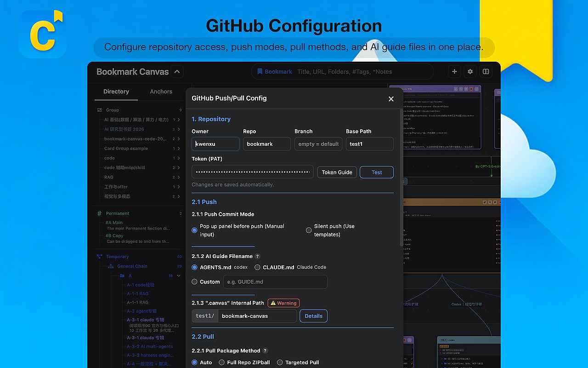Click the Token (PAT) password field
The height and width of the screenshot is (368, 588).
[x=253, y=172]
